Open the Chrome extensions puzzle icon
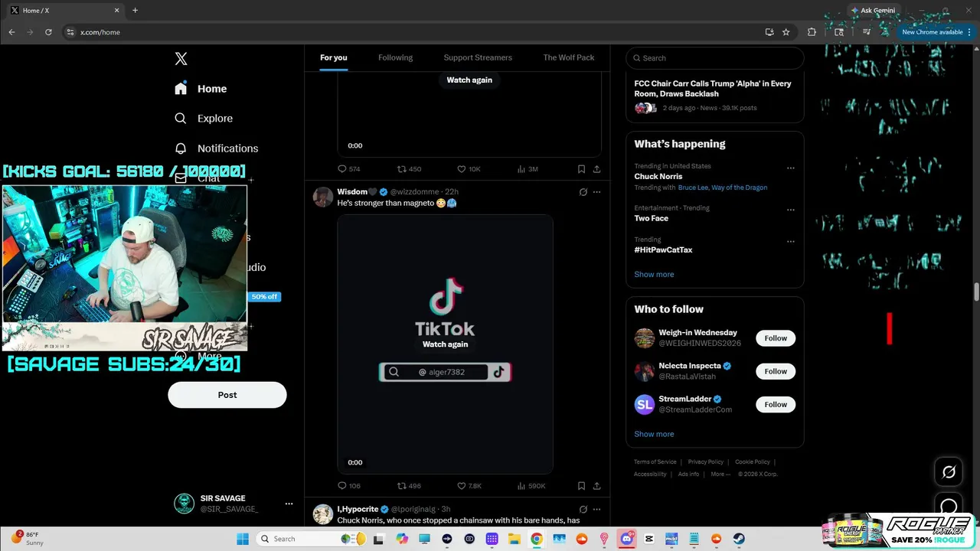 coord(812,32)
